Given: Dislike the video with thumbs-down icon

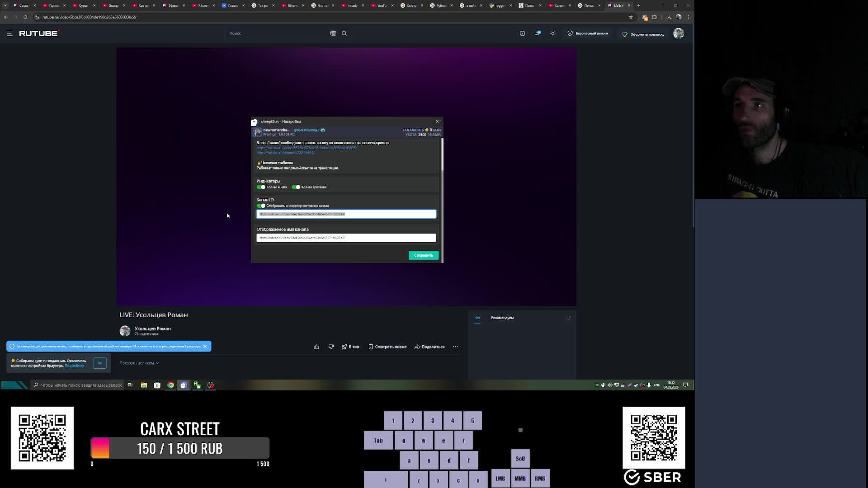Looking at the screenshot, I should tap(331, 347).
